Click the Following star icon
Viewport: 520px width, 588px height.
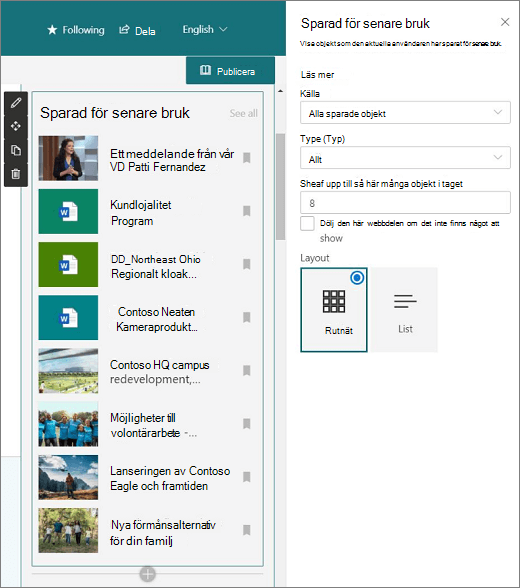click(x=52, y=30)
